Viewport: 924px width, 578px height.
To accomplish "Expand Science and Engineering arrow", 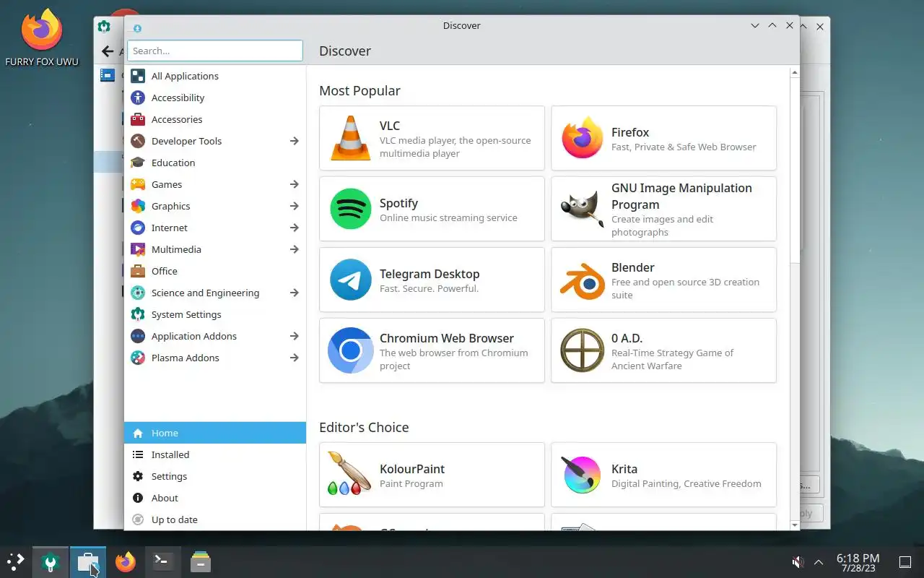I will tap(294, 293).
